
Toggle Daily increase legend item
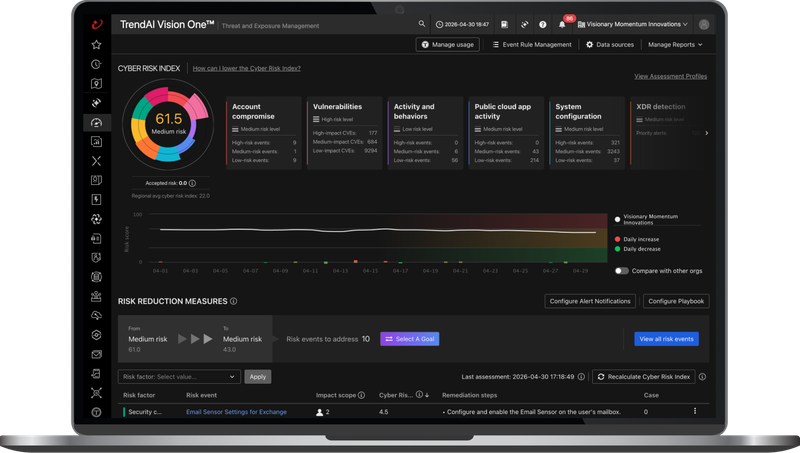(637, 239)
